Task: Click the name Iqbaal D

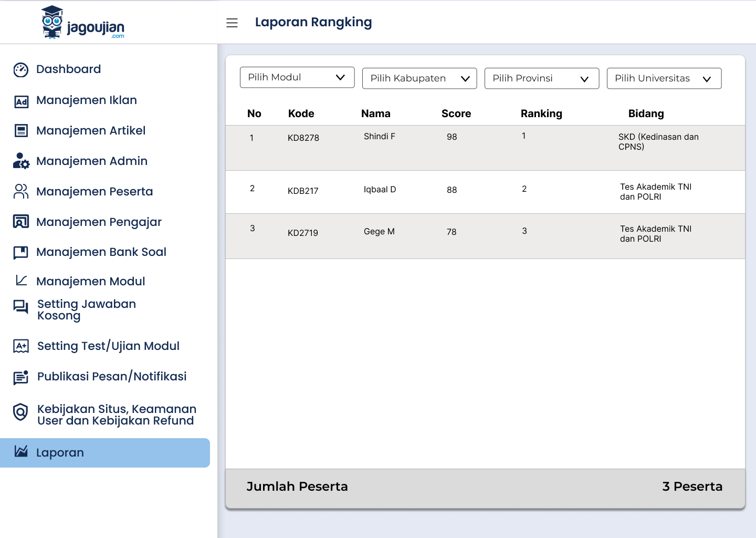Action: pyautogui.click(x=380, y=190)
